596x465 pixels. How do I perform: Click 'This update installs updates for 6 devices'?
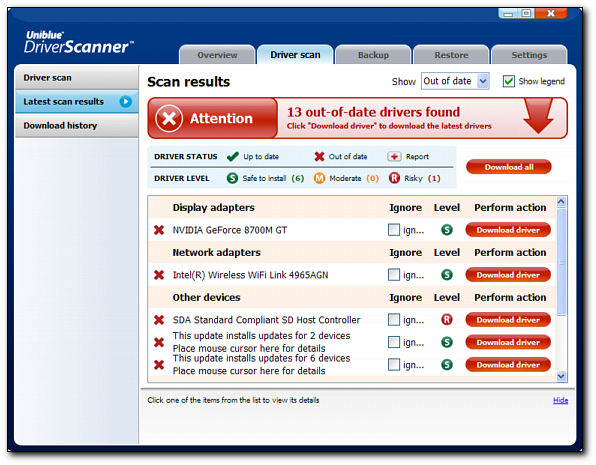tap(261, 358)
